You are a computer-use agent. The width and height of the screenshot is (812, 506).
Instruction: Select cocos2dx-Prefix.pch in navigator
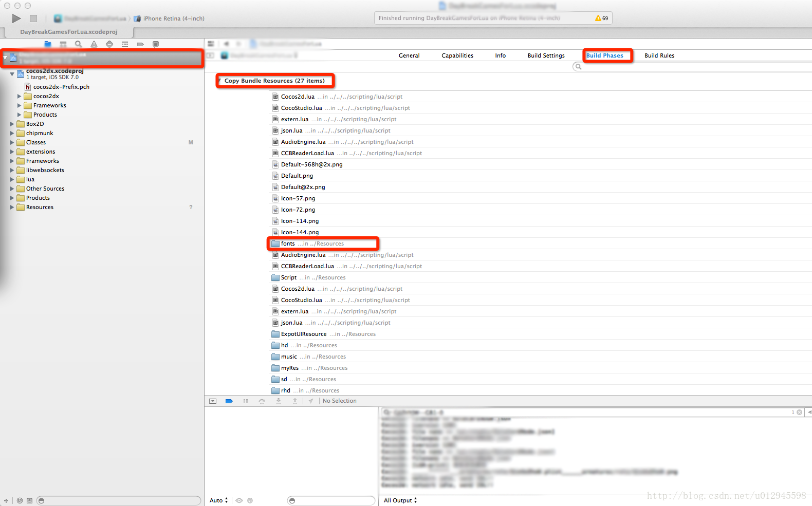[61, 87]
